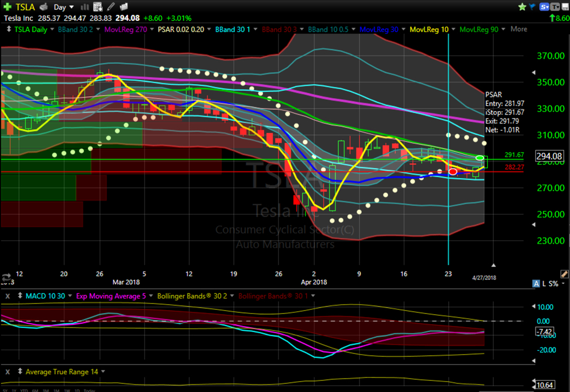
Task: Open the Day timeframe dropdown
Action: tap(64, 7)
